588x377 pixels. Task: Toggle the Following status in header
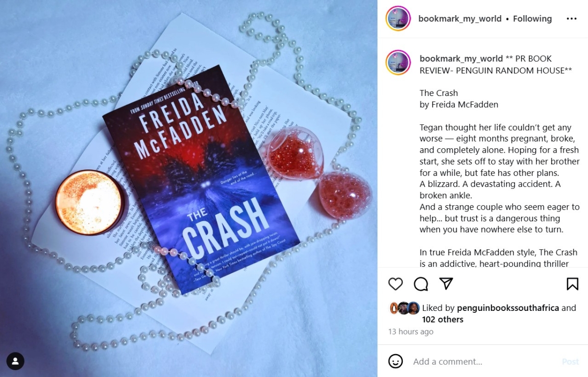(532, 19)
